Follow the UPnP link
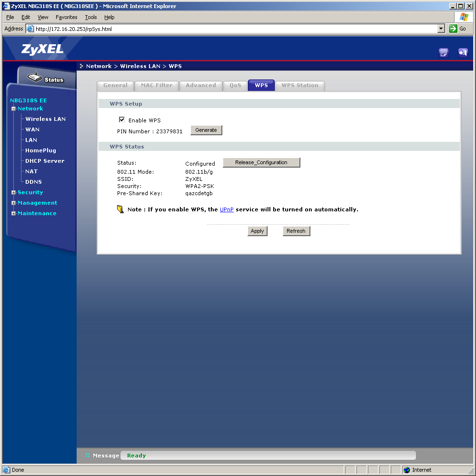Image resolution: width=476 pixels, height=476 pixels. click(227, 209)
